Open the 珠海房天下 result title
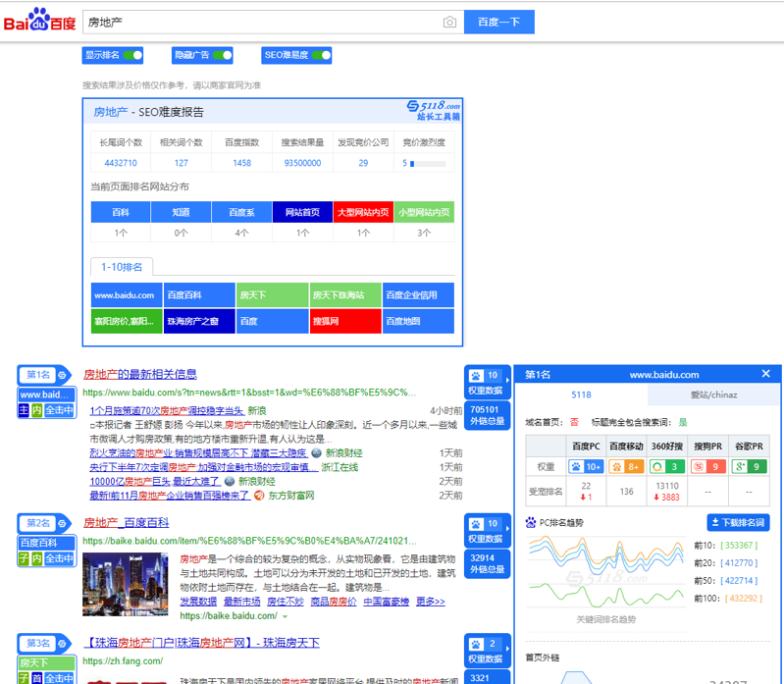 tap(201, 643)
